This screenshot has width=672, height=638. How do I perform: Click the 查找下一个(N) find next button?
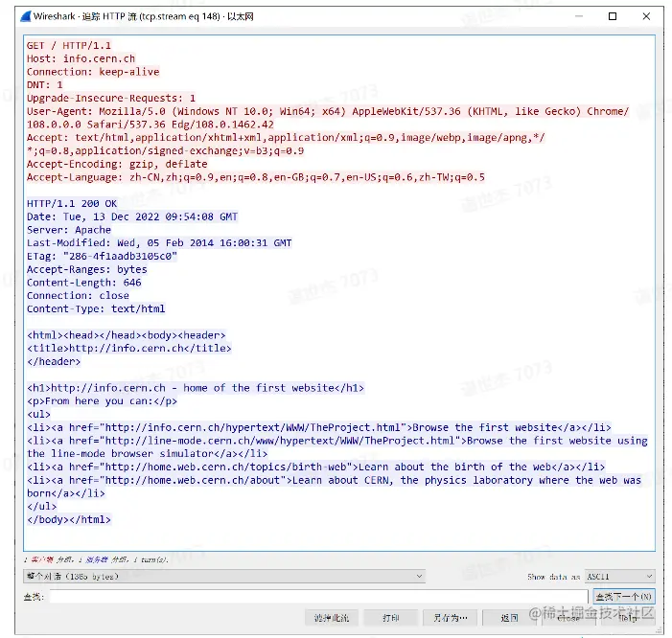623,596
